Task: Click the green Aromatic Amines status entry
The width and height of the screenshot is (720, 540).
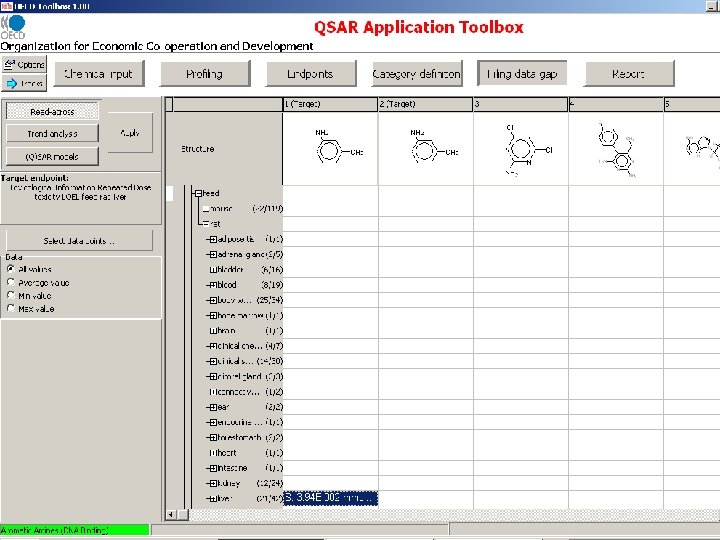Action: pos(74,530)
